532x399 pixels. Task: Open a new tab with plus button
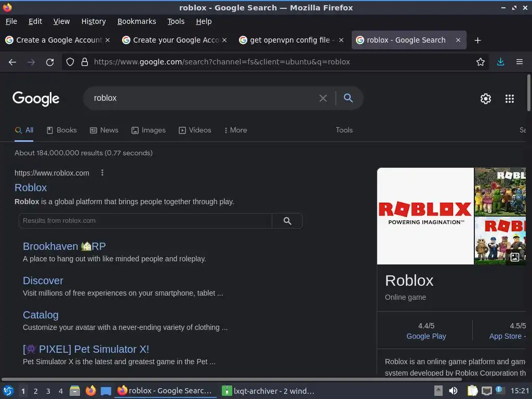tap(477, 41)
